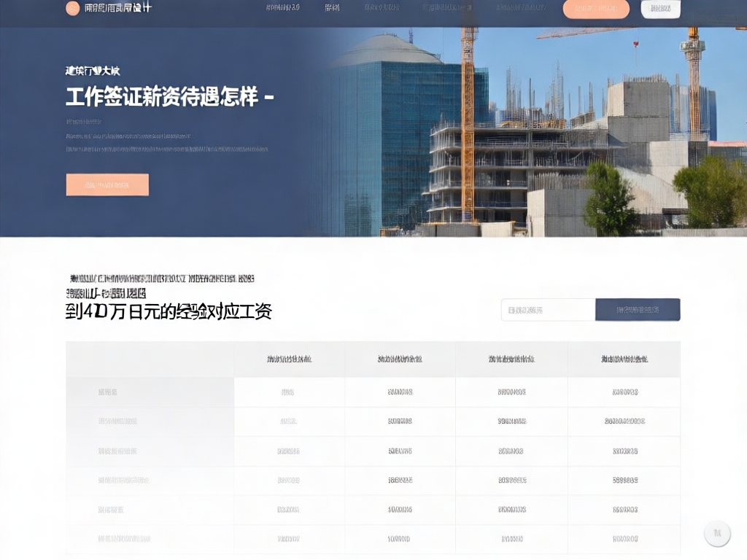Open the first navigation link in header

pyautogui.click(x=281, y=9)
